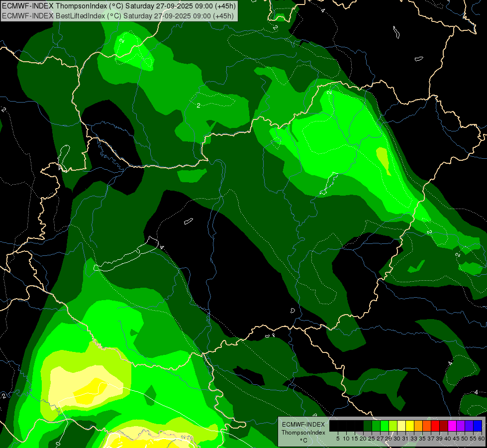
Task: Select the pale yellow 30–31 legend swatch
Action: point(401,426)
